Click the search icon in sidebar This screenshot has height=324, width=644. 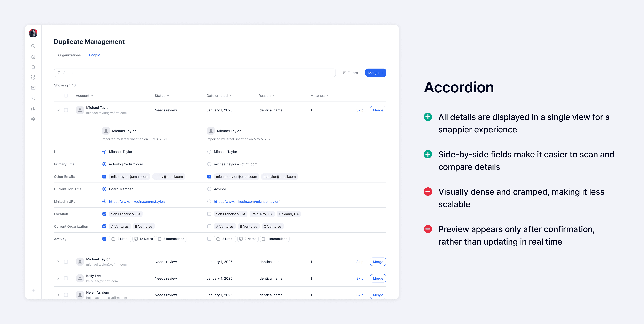[x=33, y=46]
